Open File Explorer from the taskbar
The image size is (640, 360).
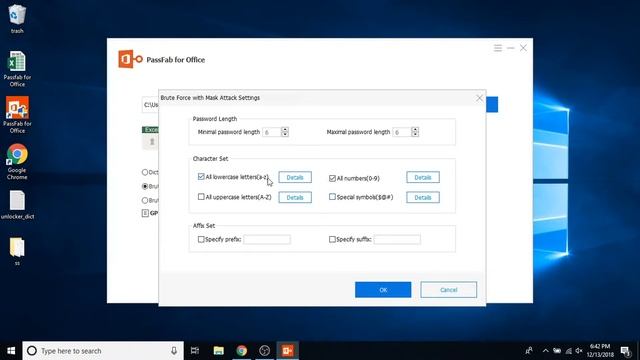pyautogui.click(x=218, y=351)
